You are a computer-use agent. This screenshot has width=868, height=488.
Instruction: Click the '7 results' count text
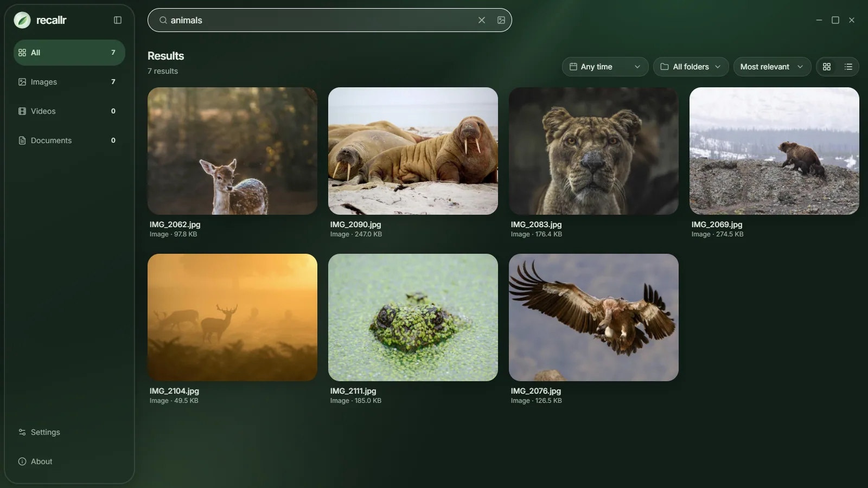pyautogui.click(x=163, y=71)
